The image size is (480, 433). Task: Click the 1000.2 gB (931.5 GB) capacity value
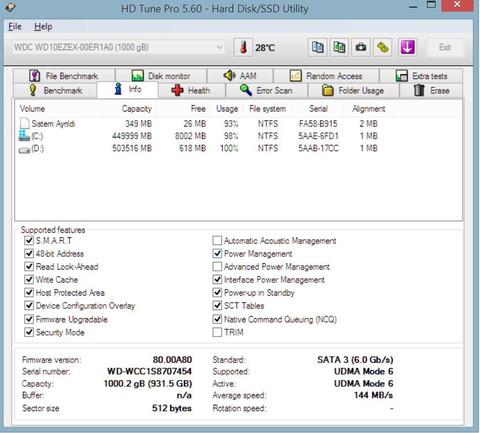click(148, 383)
